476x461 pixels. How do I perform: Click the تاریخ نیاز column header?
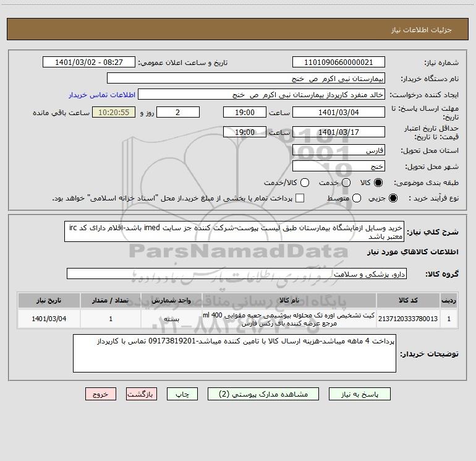(x=49, y=300)
